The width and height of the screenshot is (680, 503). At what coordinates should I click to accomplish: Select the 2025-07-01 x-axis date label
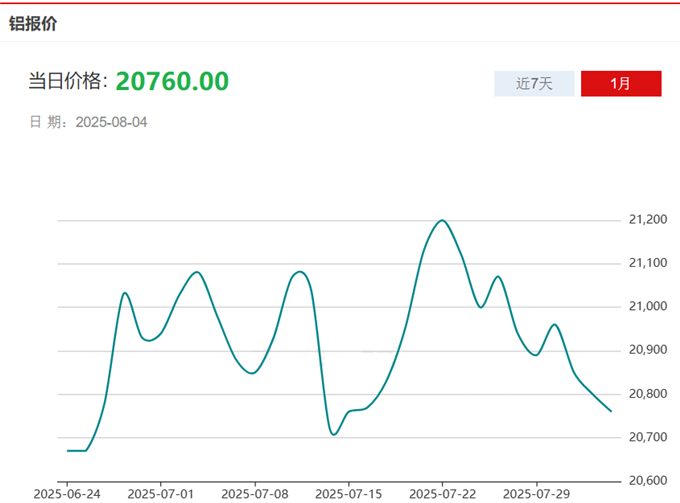coord(160,493)
